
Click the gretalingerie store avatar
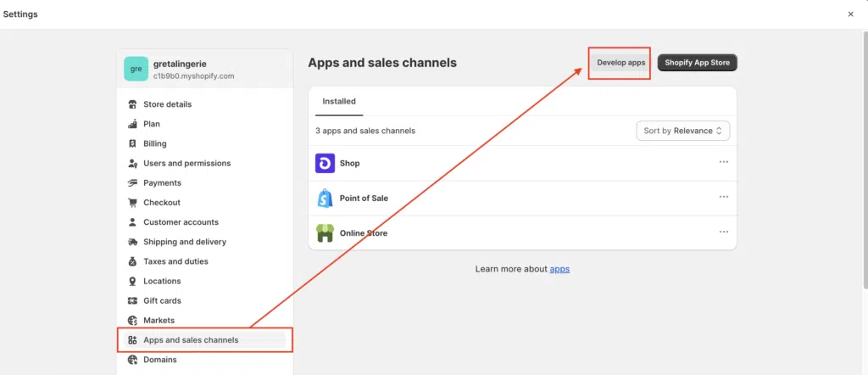136,70
